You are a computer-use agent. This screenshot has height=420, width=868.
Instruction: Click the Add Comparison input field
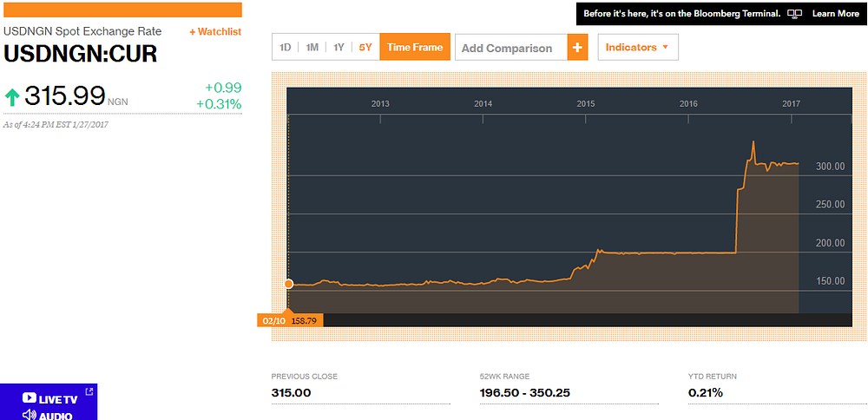[510, 48]
